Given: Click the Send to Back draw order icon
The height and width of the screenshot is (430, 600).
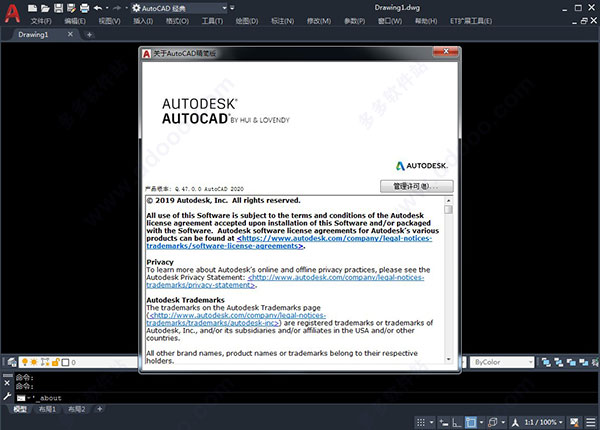Looking at the screenshot, I should click(x=559, y=362).
